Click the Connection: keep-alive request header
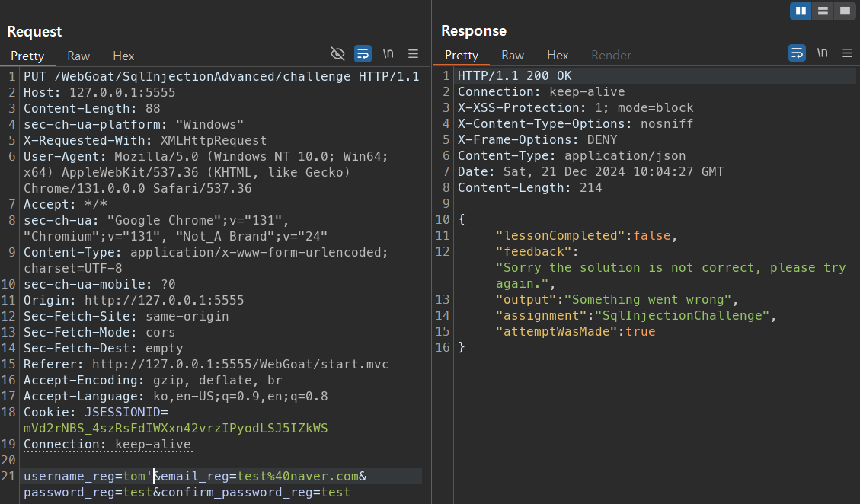The height and width of the screenshot is (504, 860). click(107, 444)
